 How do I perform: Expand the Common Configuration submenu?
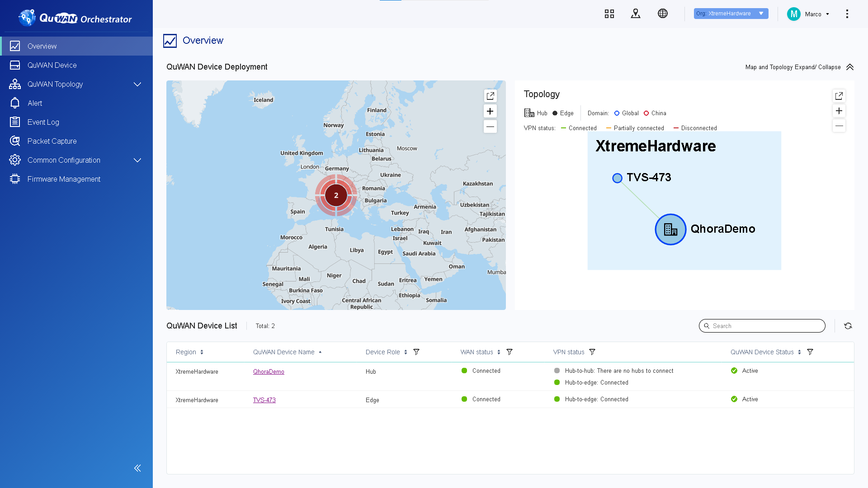pyautogui.click(x=137, y=160)
